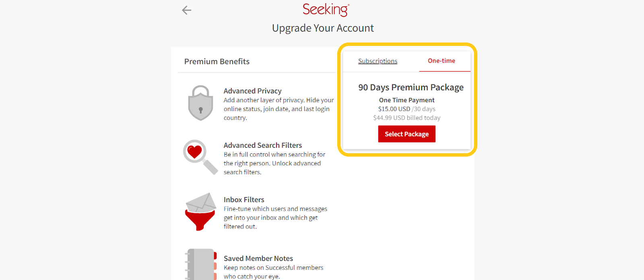This screenshot has width=644, height=280.
Task: Click the heart magnifier search icon
Action: click(200, 157)
